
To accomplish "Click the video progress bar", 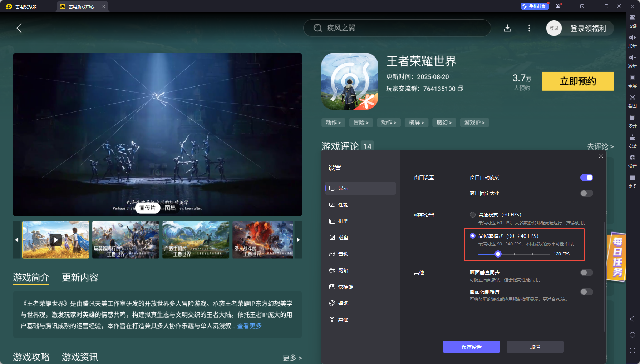I will coord(157,216).
